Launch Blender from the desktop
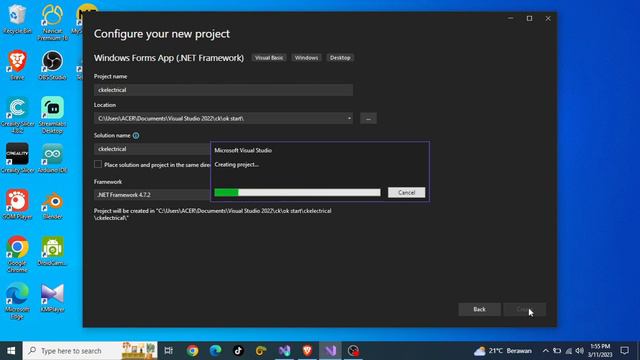 [52, 204]
